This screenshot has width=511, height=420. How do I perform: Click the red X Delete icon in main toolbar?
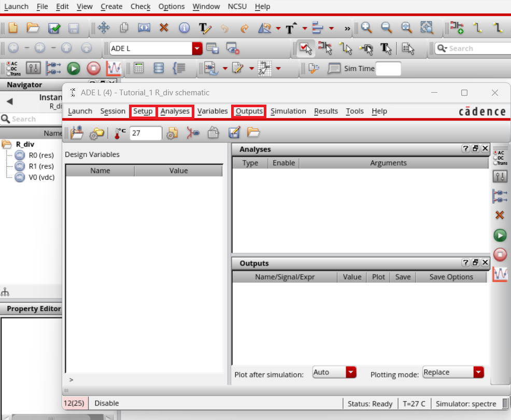click(164, 28)
